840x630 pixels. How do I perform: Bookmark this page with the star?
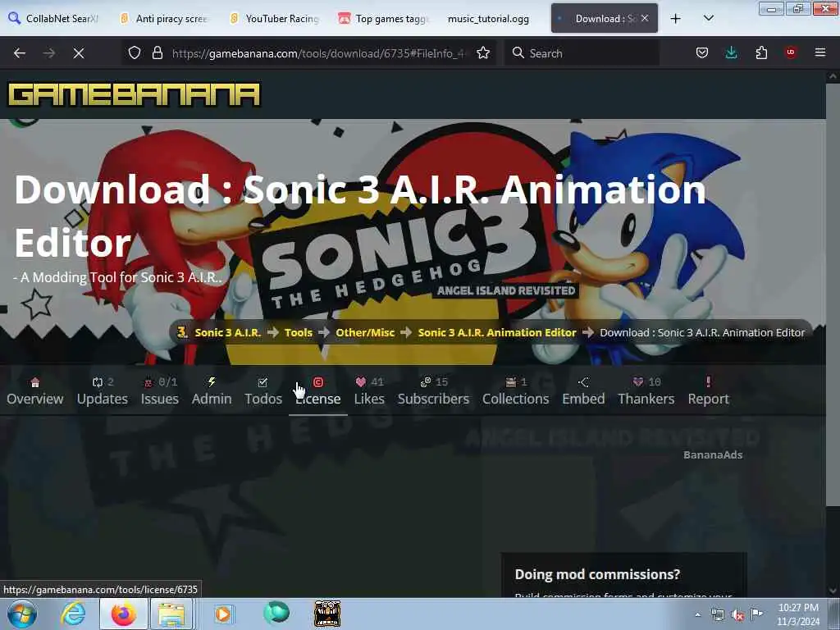(x=483, y=53)
